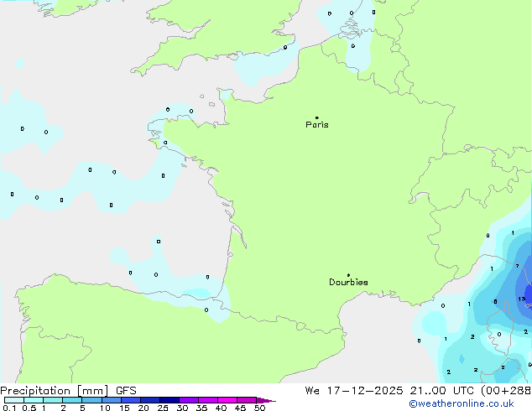The width and height of the screenshot is (532, 411).
Task: Select the 35 mm violet legend swatch
Action: point(208,400)
